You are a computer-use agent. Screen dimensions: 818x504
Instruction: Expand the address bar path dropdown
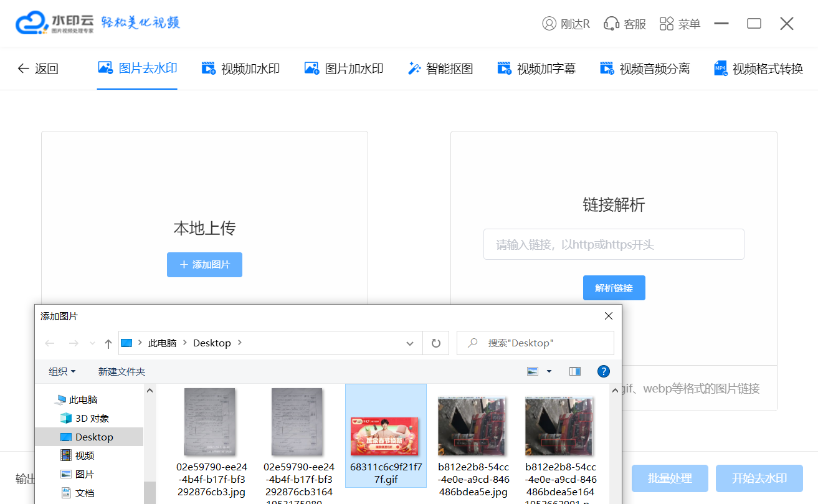(409, 343)
